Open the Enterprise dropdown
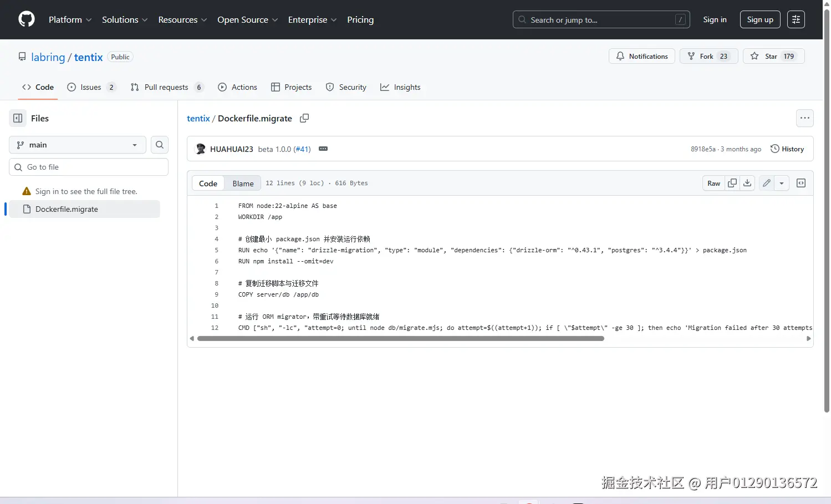831x504 pixels. pyautogui.click(x=313, y=19)
